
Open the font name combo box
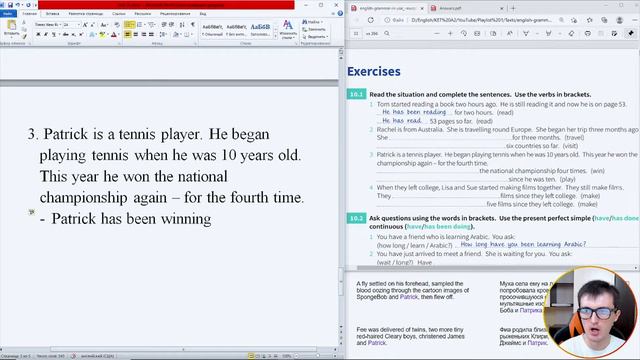point(48,25)
